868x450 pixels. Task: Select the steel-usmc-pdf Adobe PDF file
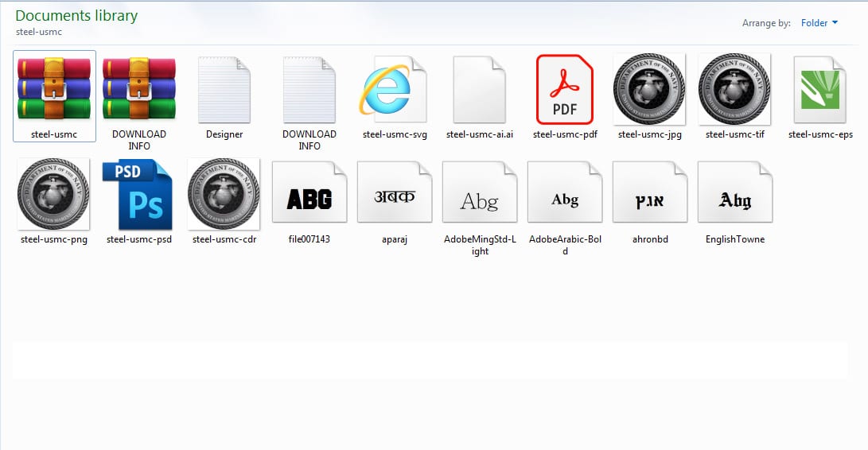click(565, 89)
